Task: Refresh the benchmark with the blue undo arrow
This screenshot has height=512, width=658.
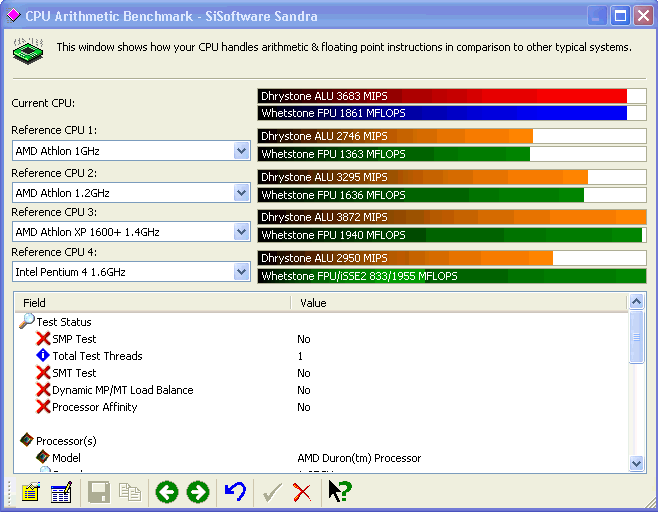Action: [x=235, y=491]
